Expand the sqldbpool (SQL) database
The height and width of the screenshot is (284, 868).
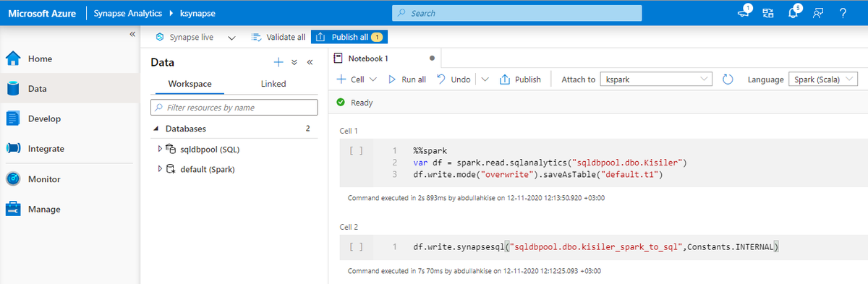tap(161, 149)
